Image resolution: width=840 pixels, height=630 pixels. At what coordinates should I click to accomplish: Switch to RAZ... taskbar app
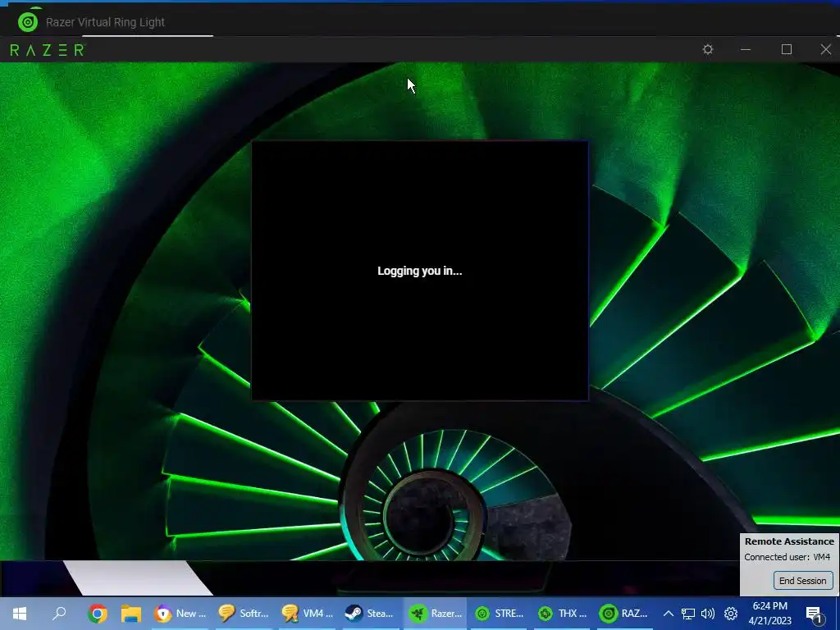pos(624,614)
